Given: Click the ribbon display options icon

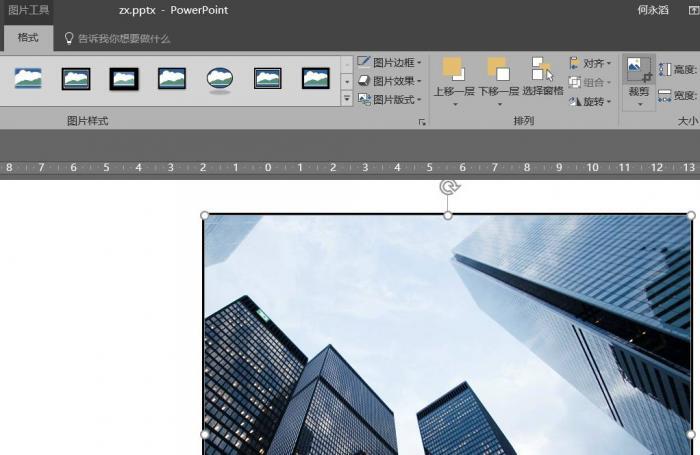Looking at the screenshot, I should 694,10.
